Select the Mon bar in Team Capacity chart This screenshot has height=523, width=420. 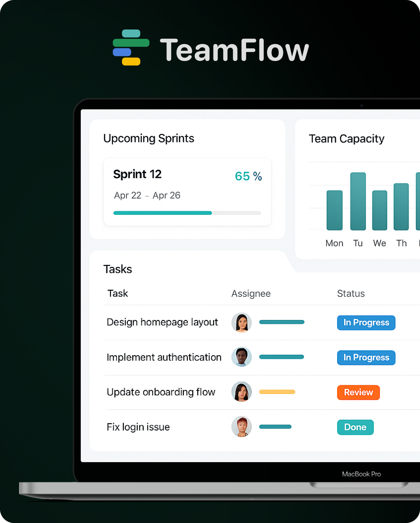[334, 210]
